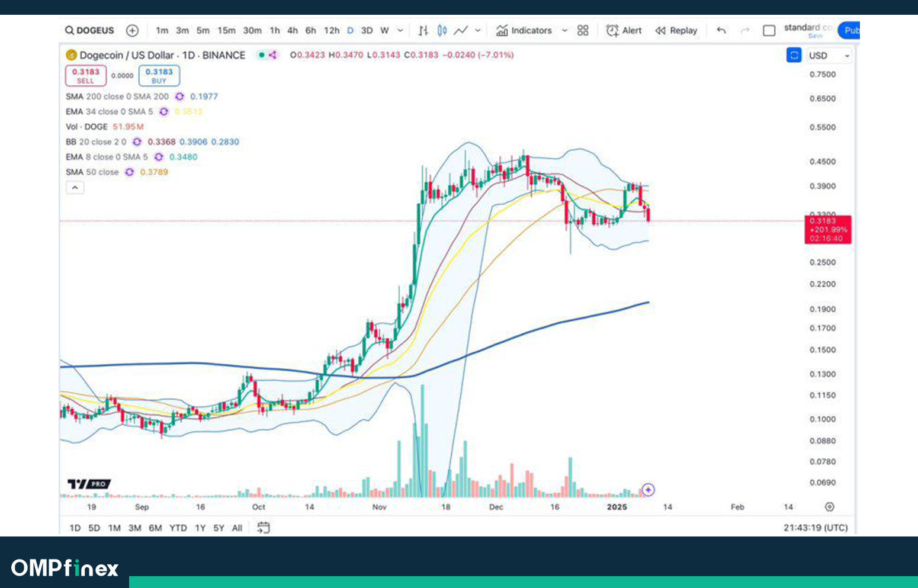Open symbol search for DOGEUS
918x588 pixels.
[x=89, y=30]
